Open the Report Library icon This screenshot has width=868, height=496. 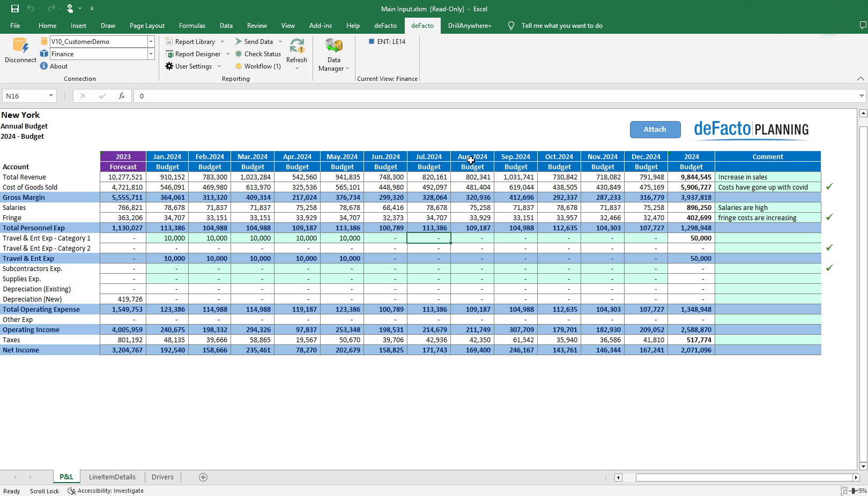click(169, 42)
